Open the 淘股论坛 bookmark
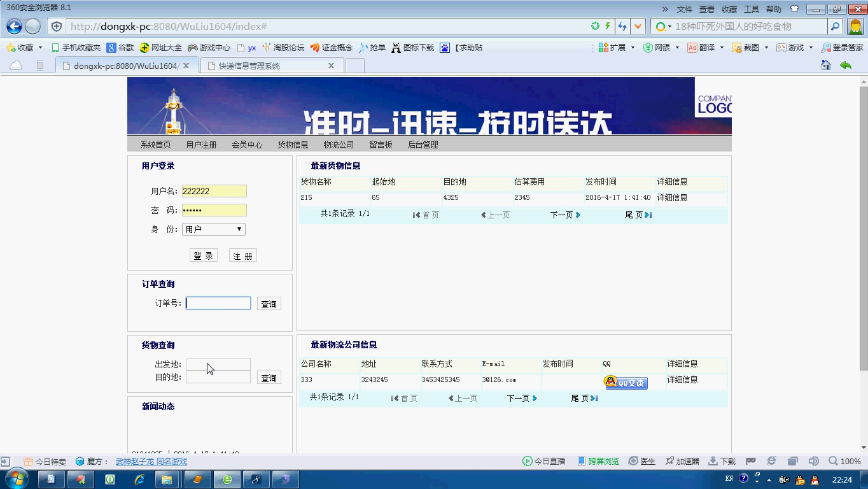Viewport: 868px width, 489px height. click(283, 48)
